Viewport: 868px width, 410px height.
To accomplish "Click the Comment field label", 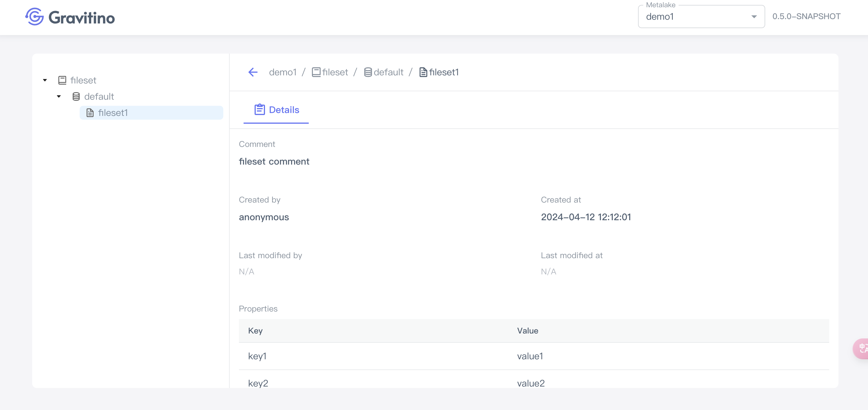I will pos(257,144).
